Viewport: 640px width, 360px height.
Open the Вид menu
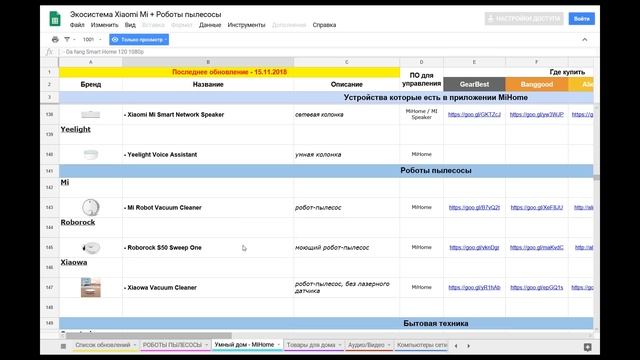click(x=130, y=25)
